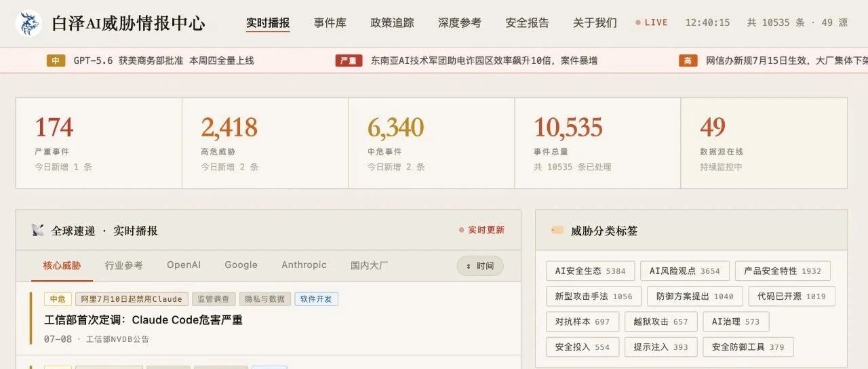This screenshot has width=868, height=369.
Task: Click the 阿里7月10日起禁用Claude tag
Action: click(x=132, y=299)
